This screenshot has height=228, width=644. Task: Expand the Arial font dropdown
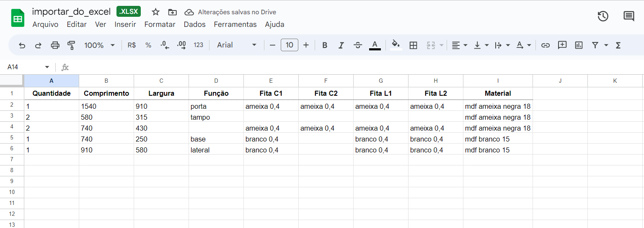[x=237, y=45]
